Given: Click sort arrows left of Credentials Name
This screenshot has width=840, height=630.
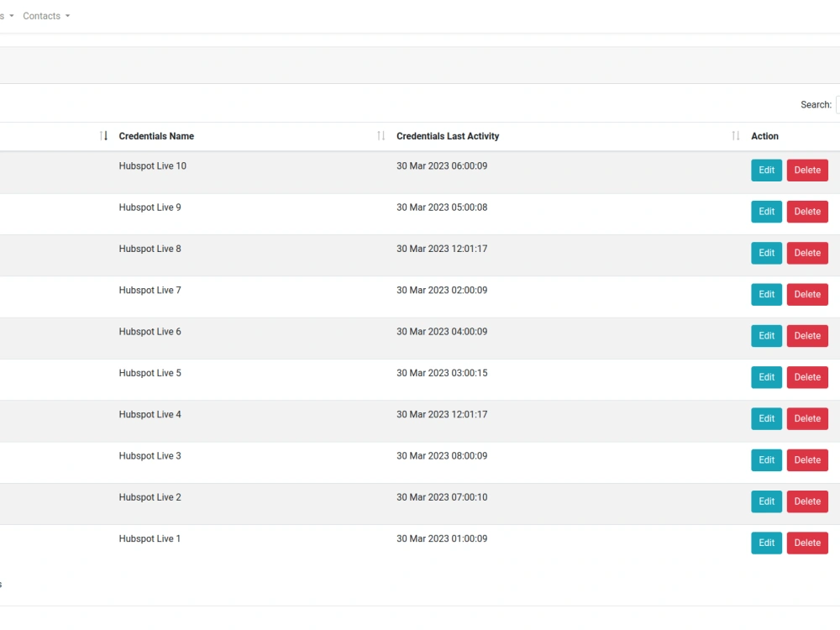Looking at the screenshot, I should [104, 136].
